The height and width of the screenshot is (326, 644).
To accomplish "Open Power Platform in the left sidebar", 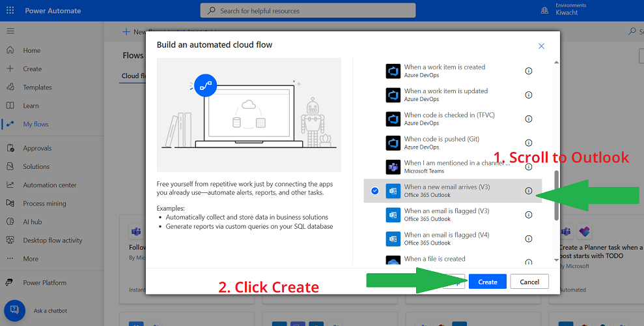I will pos(44,283).
